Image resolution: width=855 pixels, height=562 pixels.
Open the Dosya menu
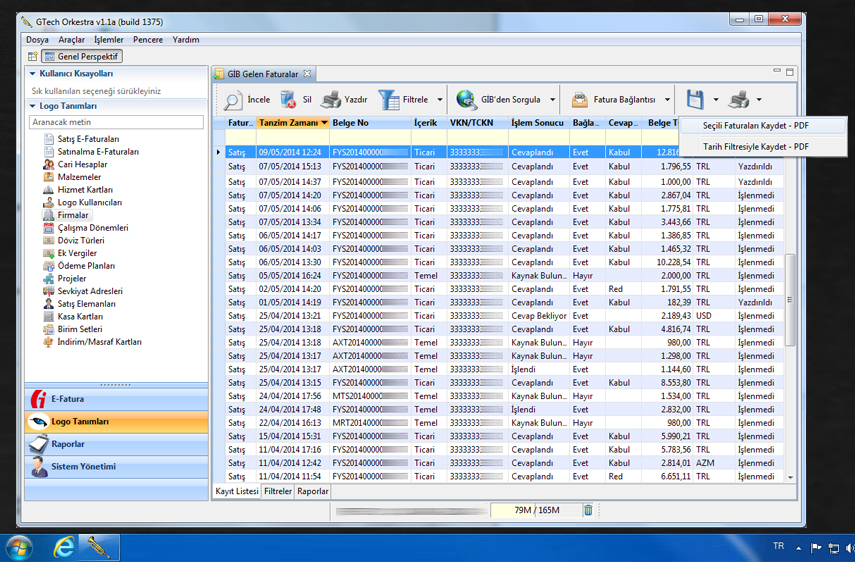[37, 40]
